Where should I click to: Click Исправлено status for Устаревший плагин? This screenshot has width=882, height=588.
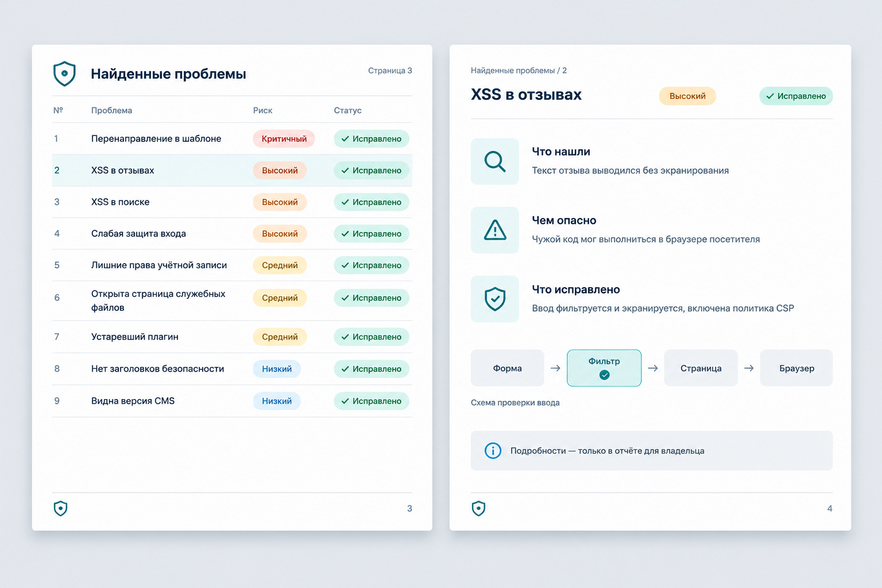click(x=372, y=336)
